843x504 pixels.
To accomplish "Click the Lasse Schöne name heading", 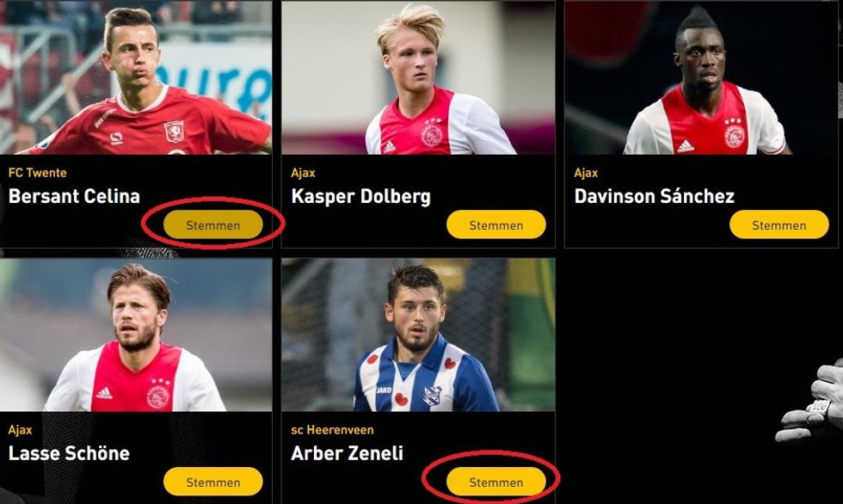I will click(69, 453).
